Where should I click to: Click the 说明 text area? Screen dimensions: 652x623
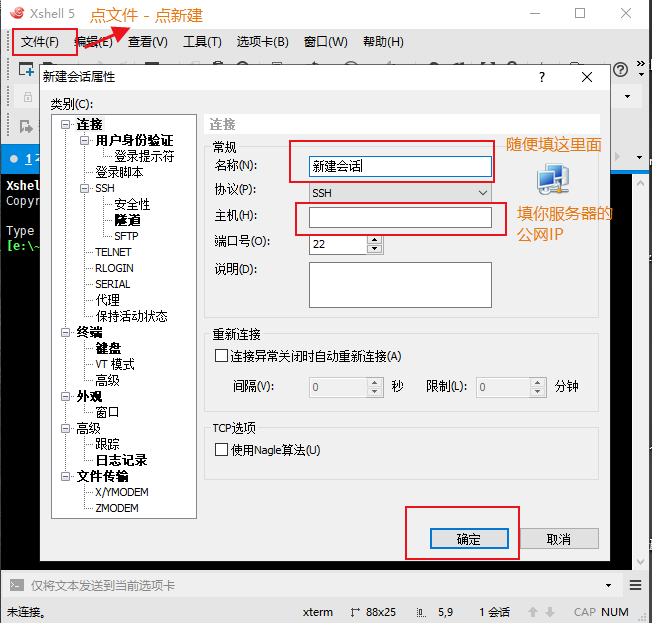400,285
